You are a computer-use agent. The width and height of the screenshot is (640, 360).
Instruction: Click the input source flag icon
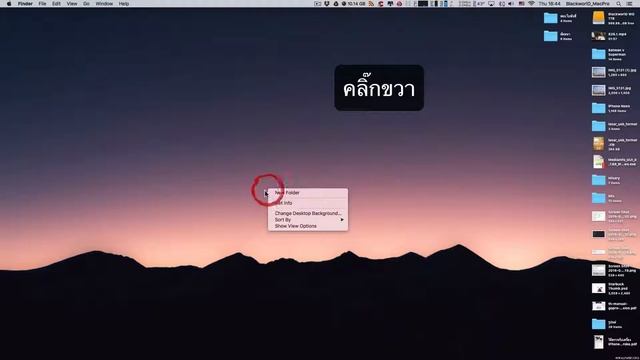coord(521,4)
